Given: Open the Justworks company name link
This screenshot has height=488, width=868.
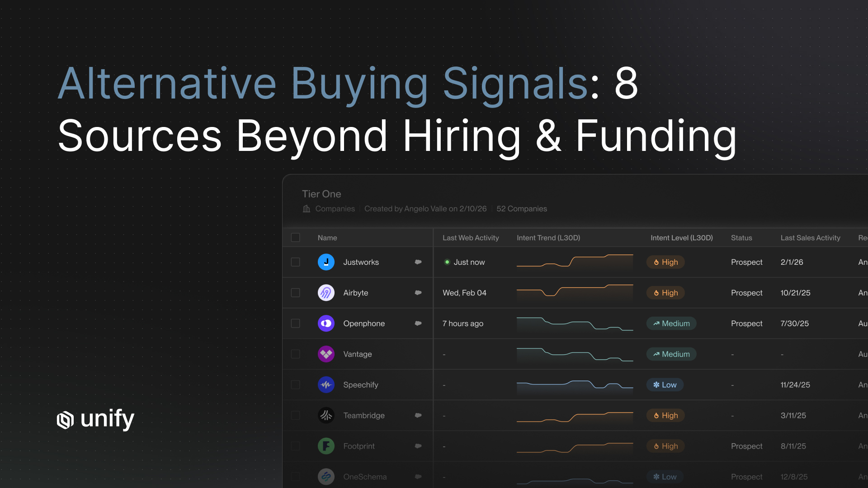Looking at the screenshot, I should click(361, 262).
